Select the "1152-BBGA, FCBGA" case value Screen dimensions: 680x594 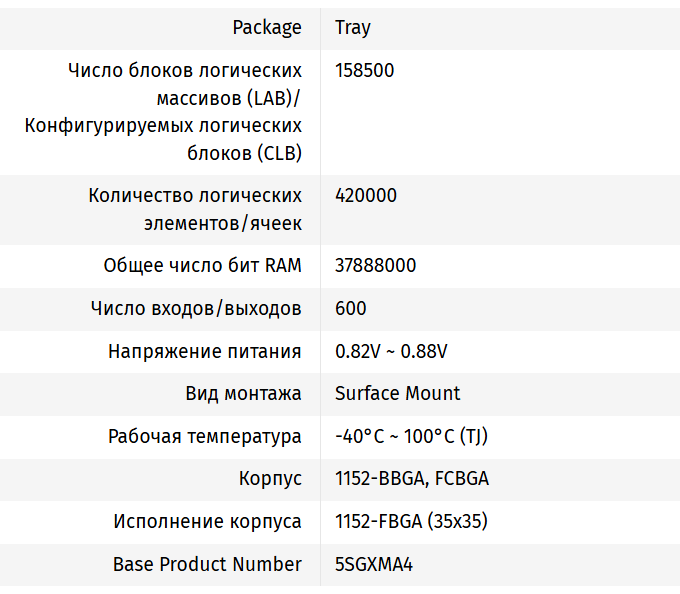point(412,478)
